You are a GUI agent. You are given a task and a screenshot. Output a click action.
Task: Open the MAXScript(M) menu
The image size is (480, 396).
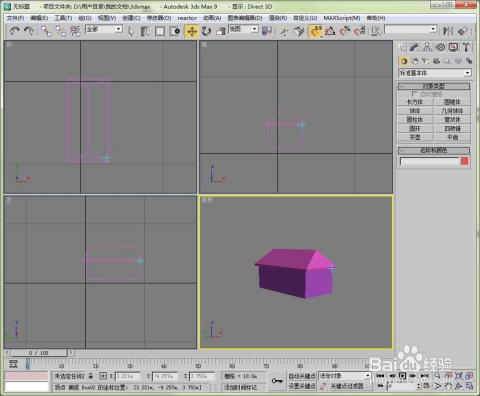point(342,18)
